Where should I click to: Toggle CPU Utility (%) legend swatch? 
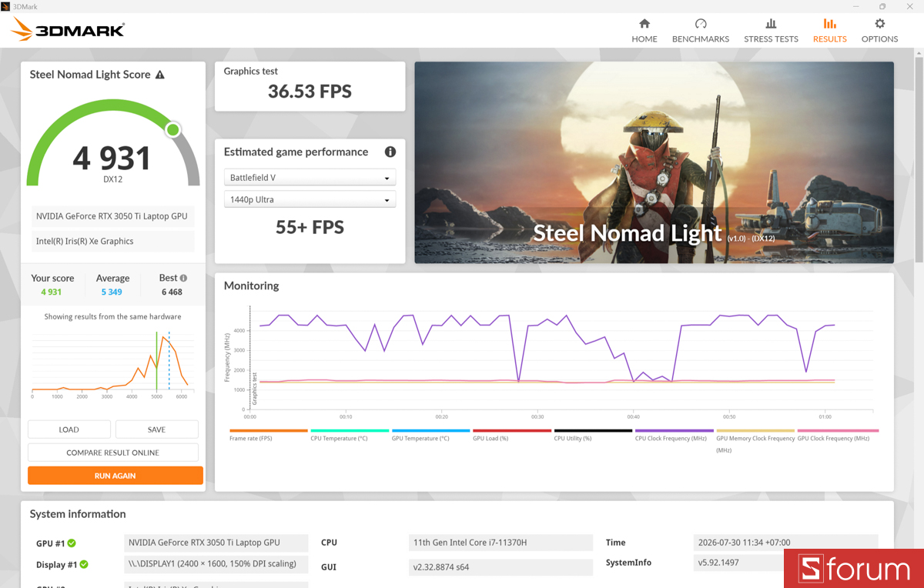(593, 431)
